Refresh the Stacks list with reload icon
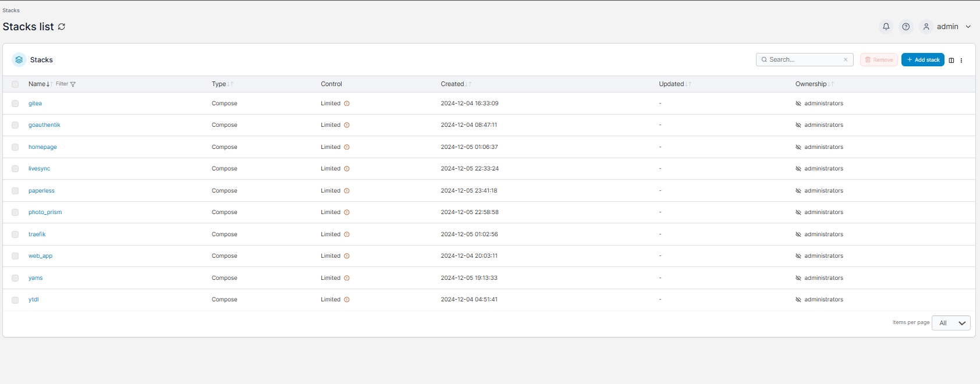 (62, 27)
